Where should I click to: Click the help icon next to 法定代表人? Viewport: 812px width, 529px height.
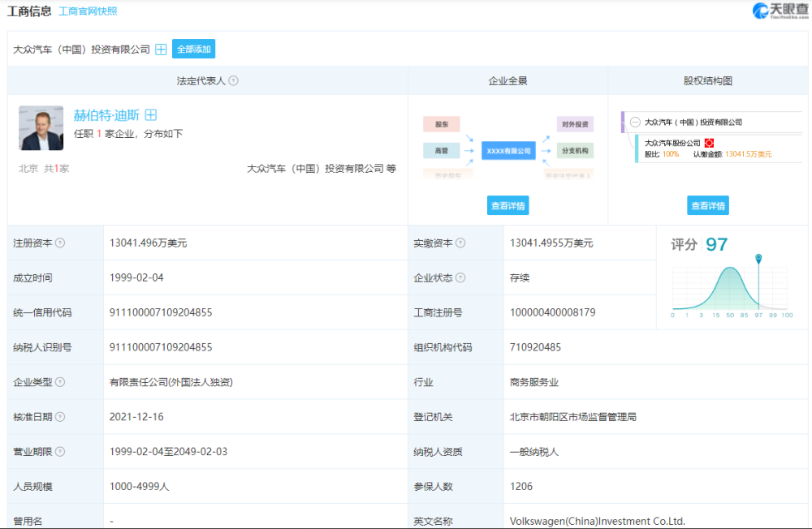pos(234,81)
